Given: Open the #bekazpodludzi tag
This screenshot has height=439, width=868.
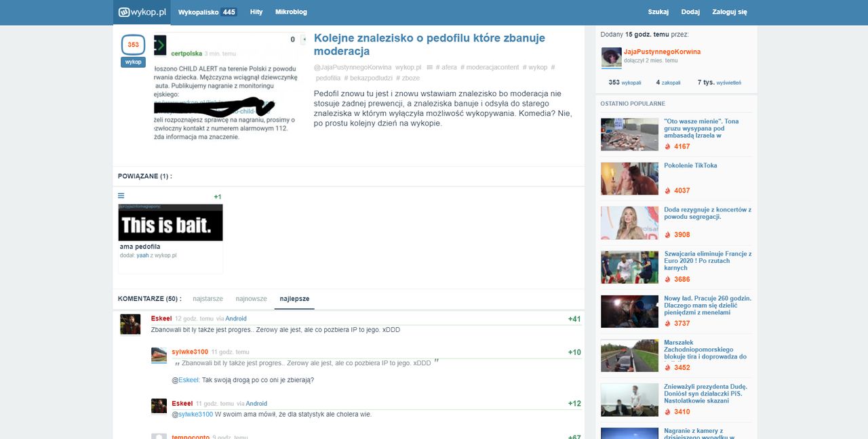Looking at the screenshot, I should [368, 79].
